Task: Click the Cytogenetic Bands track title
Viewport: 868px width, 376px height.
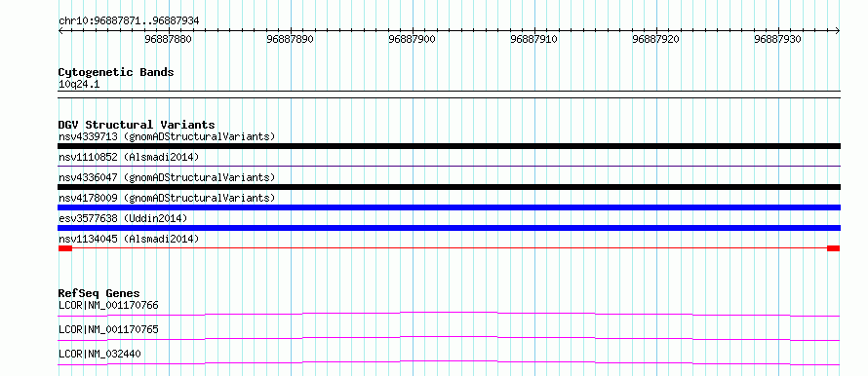Action: coord(116,72)
